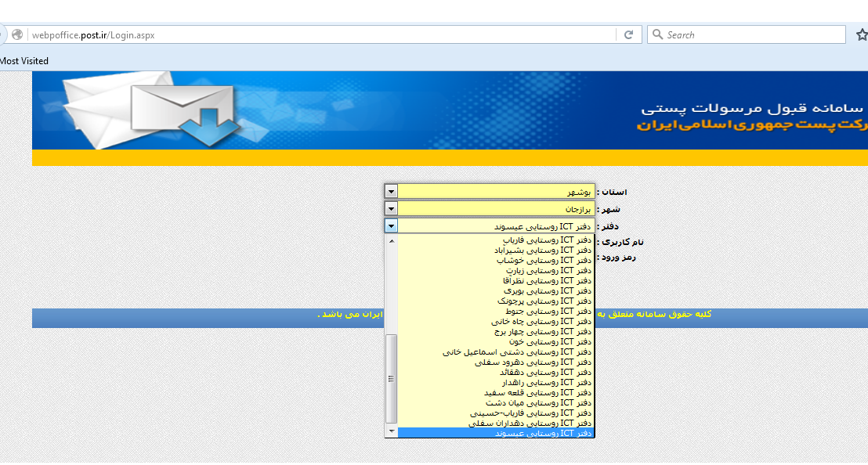
Task: Click the شهر label
Action: tap(609, 210)
